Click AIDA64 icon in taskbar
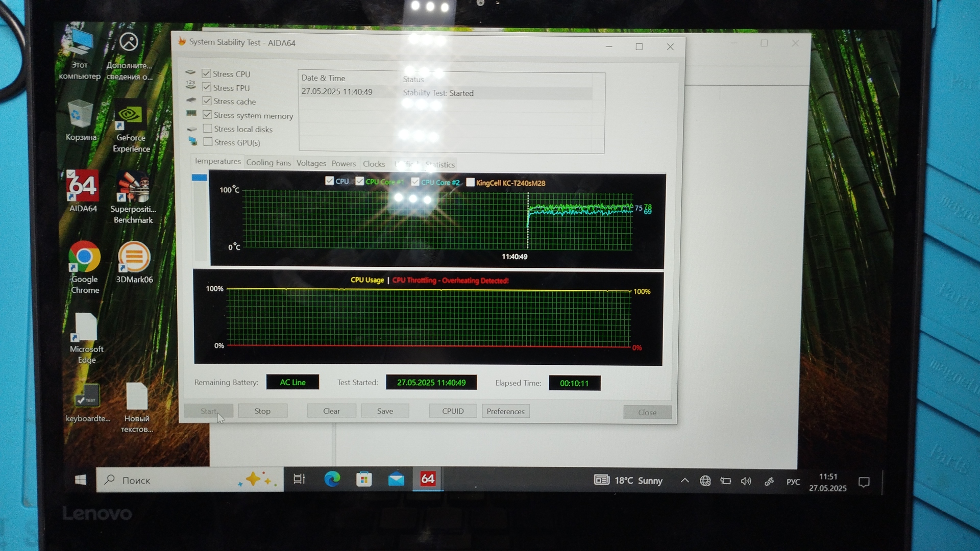This screenshot has height=551, width=980. pos(428,479)
